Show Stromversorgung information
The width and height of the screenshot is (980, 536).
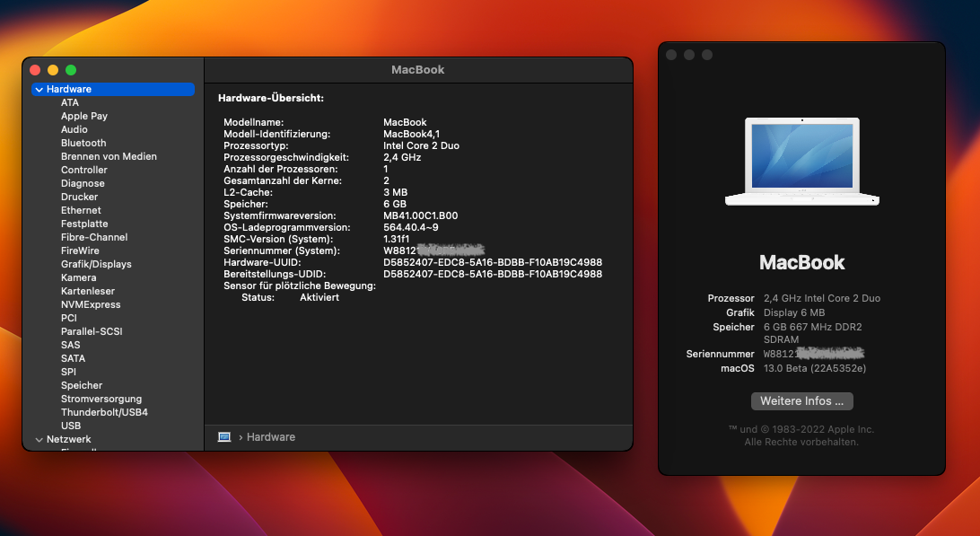click(x=101, y=399)
